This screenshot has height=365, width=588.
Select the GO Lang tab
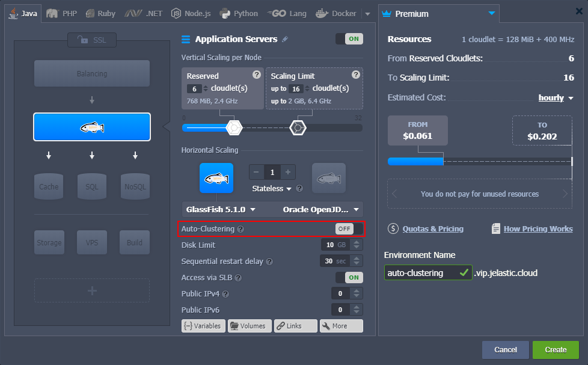[287, 13]
